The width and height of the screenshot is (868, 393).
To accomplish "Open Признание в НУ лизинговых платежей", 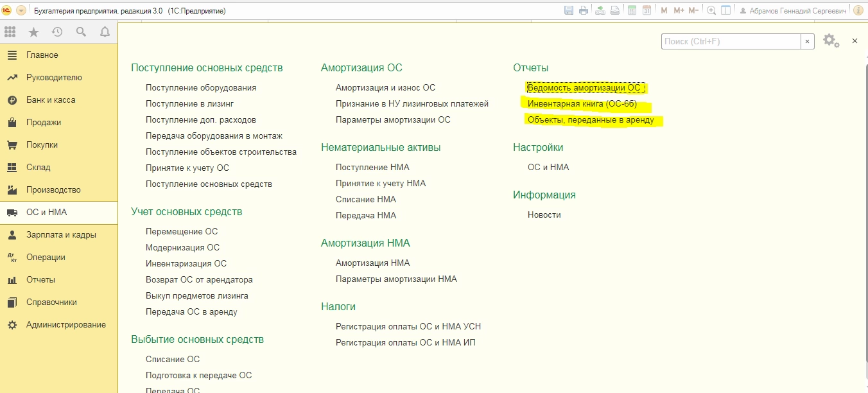I will coord(412,104).
